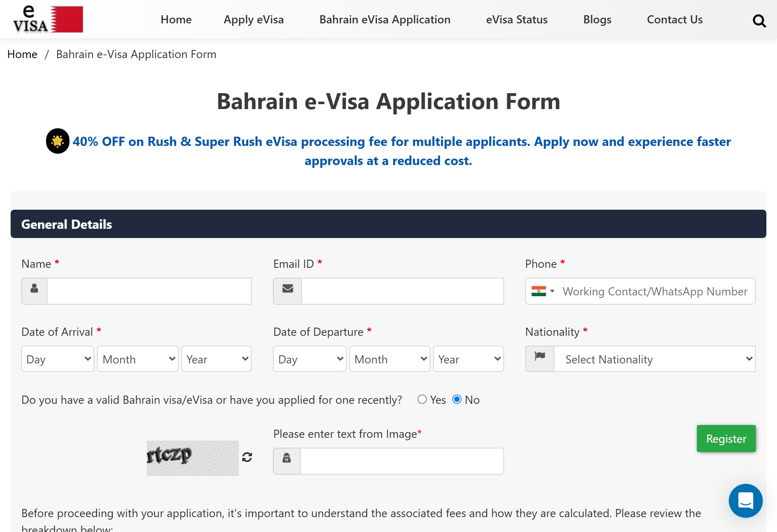Screen dimensions: 777x532
Task: Open the live chat widget
Action: coord(745,500)
